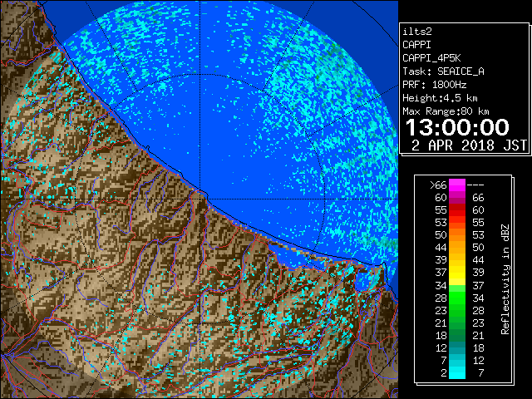Select the yellow swatch for 37–39 dBZ
This screenshot has height=399, width=532.
457,273
